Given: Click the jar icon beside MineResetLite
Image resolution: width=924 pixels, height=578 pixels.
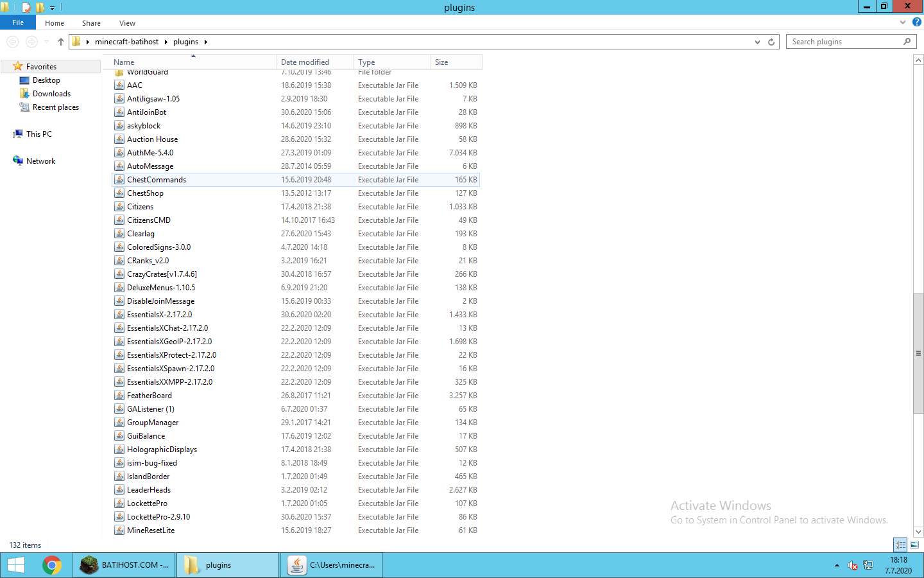Looking at the screenshot, I should (119, 530).
